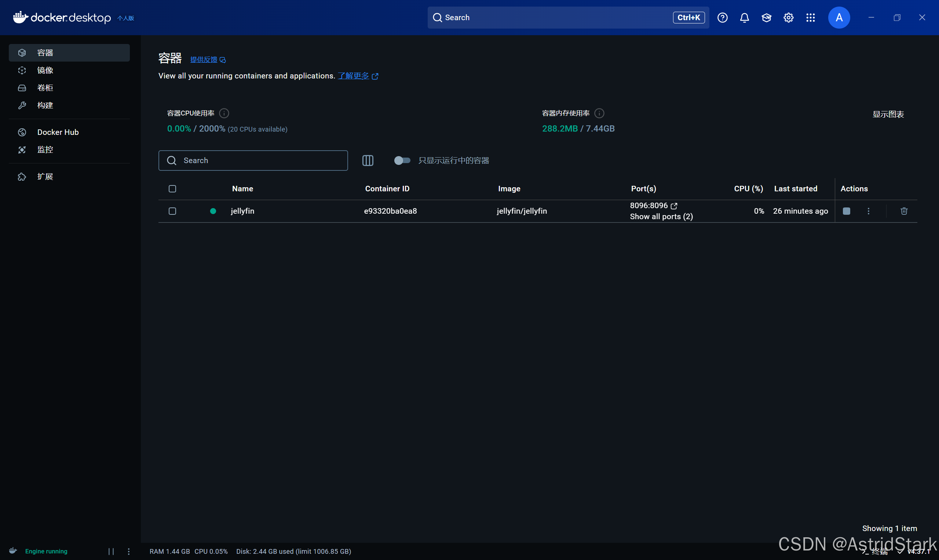The height and width of the screenshot is (560, 939).
Task: Click 288.2MB / 7.44GB memory value
Action: (578, 129)
